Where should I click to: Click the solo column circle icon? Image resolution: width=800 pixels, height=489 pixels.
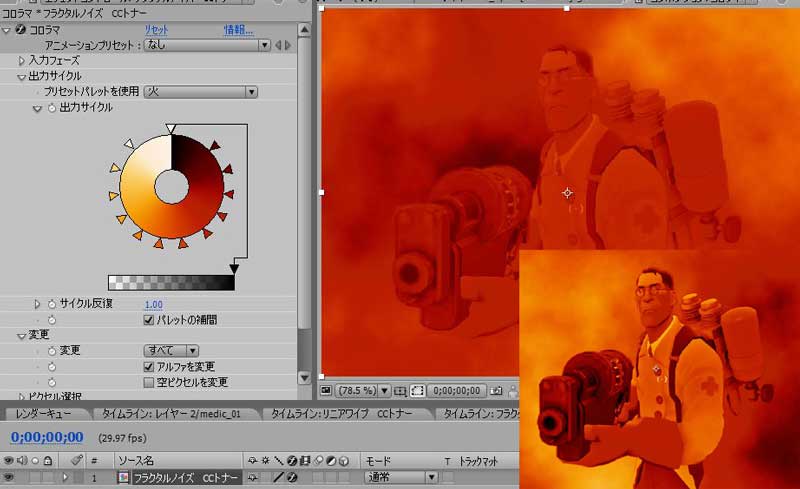35,460
